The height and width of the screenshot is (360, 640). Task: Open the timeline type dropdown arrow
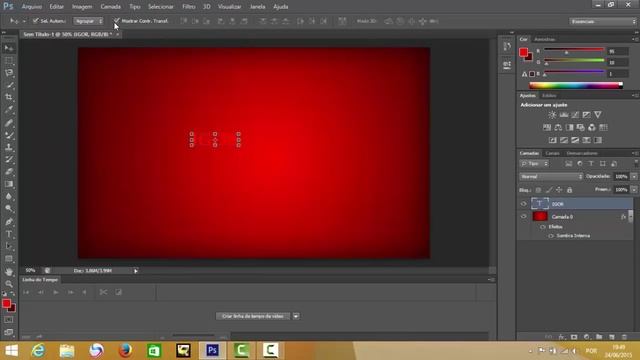tap(296, 316)
